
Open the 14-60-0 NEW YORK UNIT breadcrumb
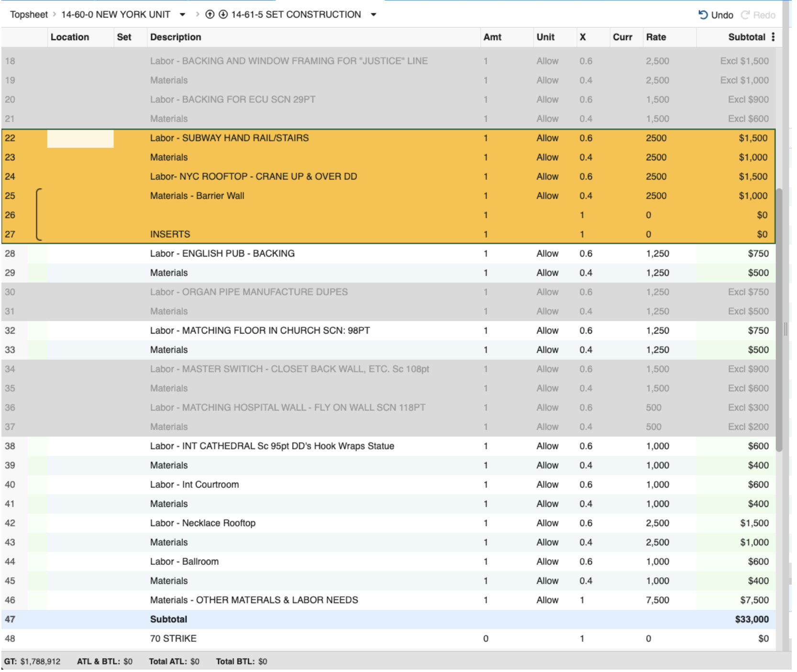[116, 14]
